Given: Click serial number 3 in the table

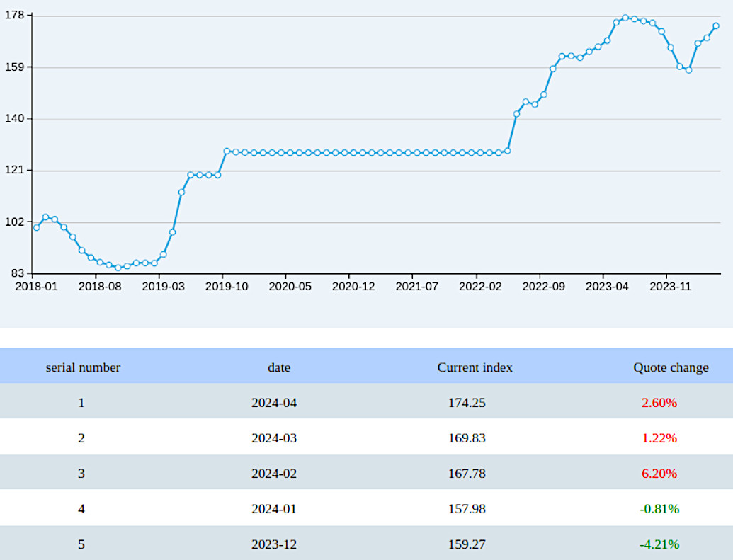Looking at the screenshot, I should [81, 474].
